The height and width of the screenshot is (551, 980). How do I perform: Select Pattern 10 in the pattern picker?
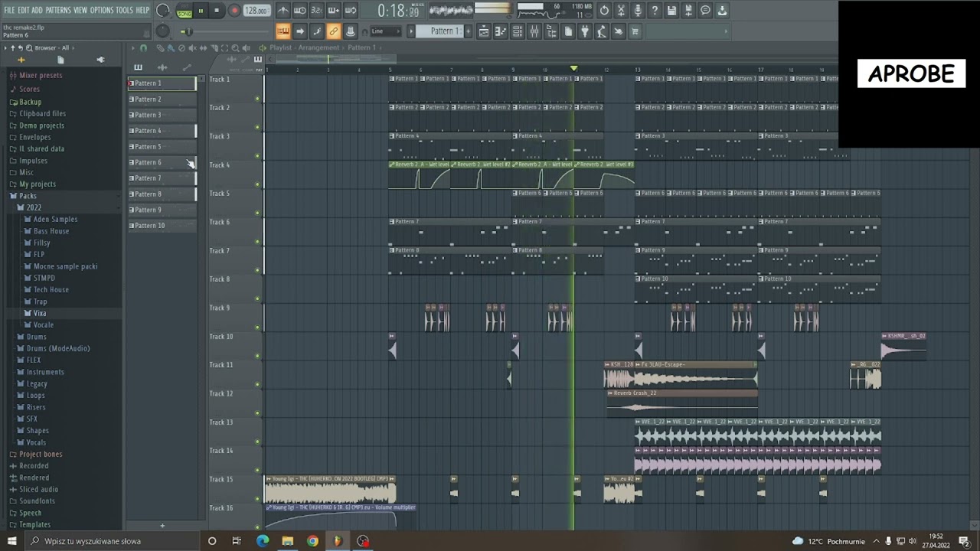(162, 226)
